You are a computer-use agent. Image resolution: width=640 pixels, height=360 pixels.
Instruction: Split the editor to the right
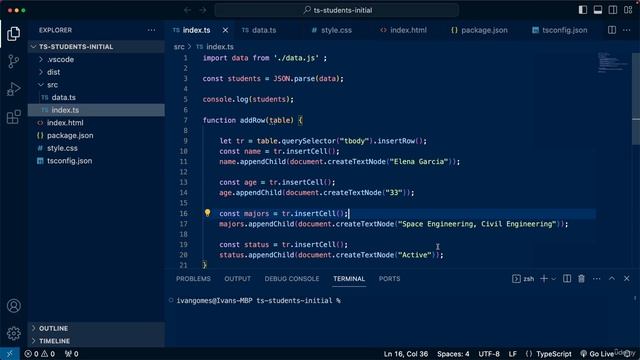(611, 30)
